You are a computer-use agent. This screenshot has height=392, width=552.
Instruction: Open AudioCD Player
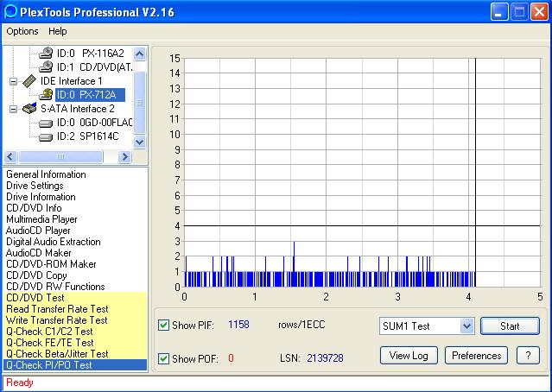(x=38, y=231)
